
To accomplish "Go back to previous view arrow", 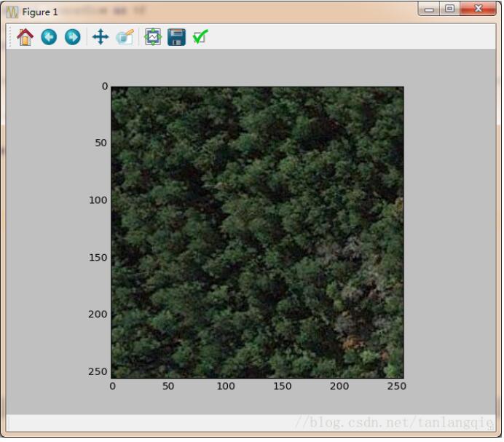I will (x=49, y=37).
